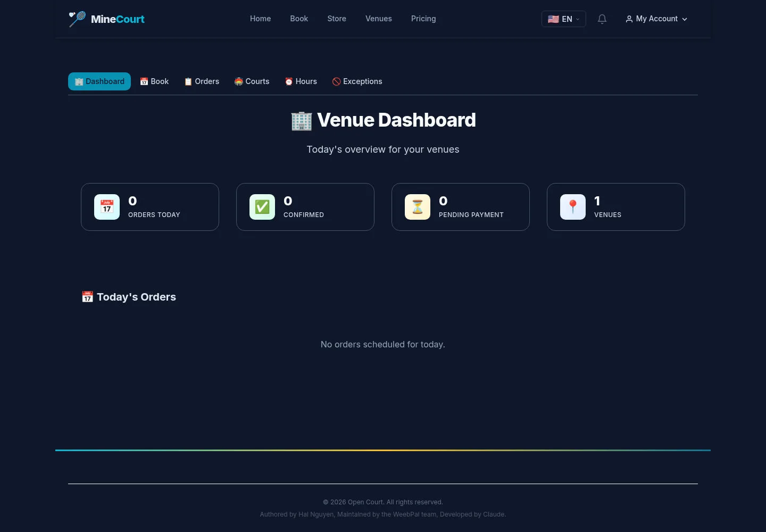The image size is (766, 532).
Task: Click 'No orders scheduled for today.' message
Action: [x=383, y=345]
